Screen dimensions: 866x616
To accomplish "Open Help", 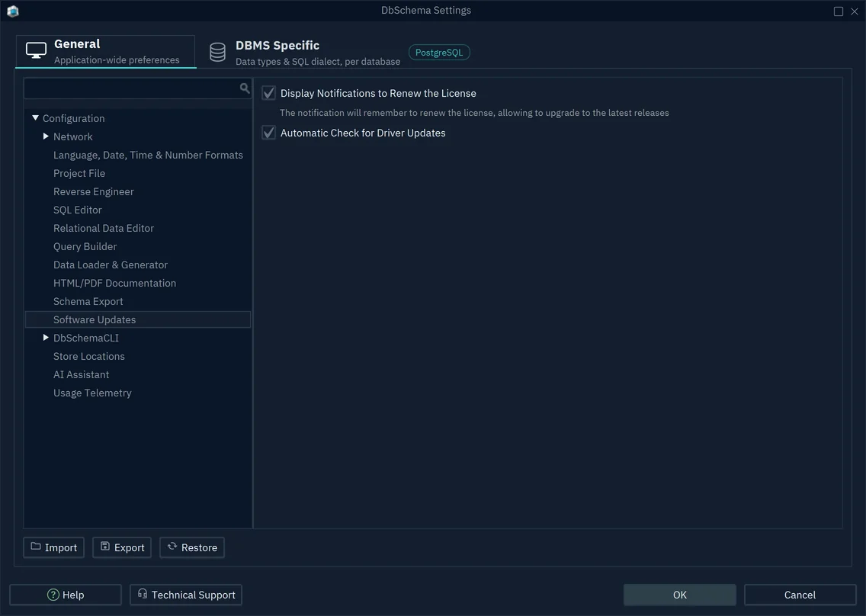I will pyautogui.click(x=66, y=595).
